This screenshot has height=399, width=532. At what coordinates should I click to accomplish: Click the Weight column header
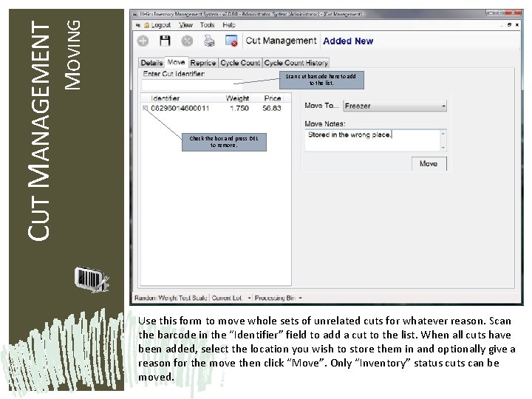tap(237, 98)
